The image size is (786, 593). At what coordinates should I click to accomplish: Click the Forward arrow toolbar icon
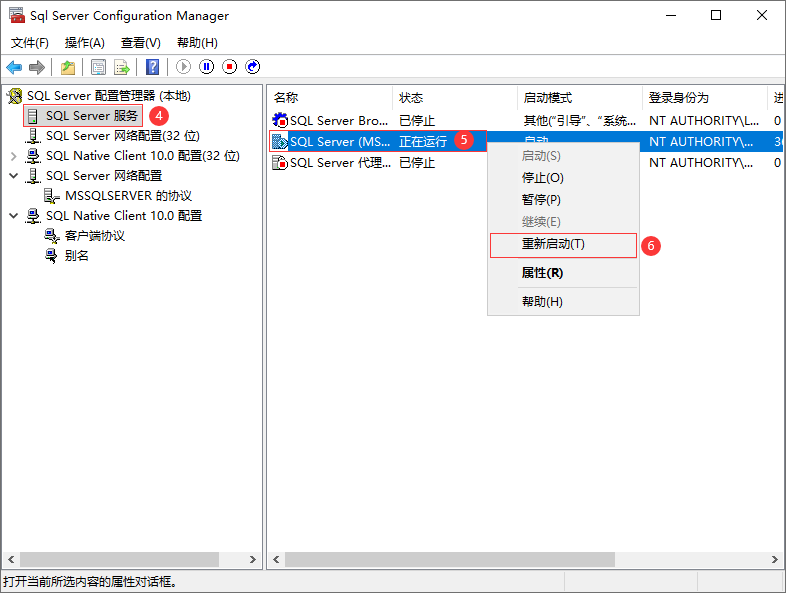pyautogui.click(x=37, y=67)
